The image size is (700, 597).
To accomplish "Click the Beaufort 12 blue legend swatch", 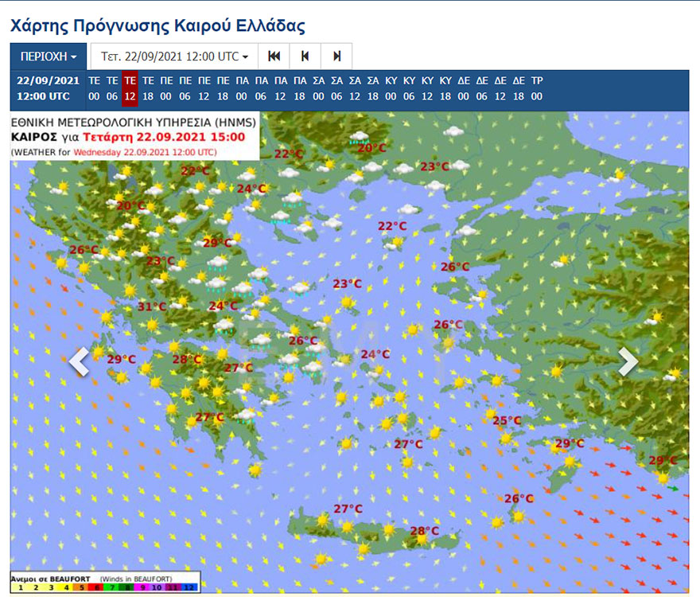I will [187, 587].
